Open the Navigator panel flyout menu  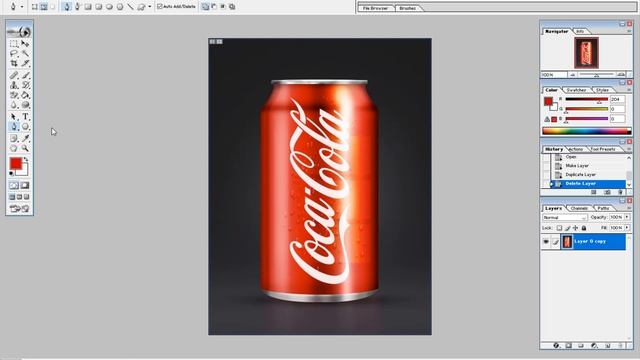click(x=629, y=31)
